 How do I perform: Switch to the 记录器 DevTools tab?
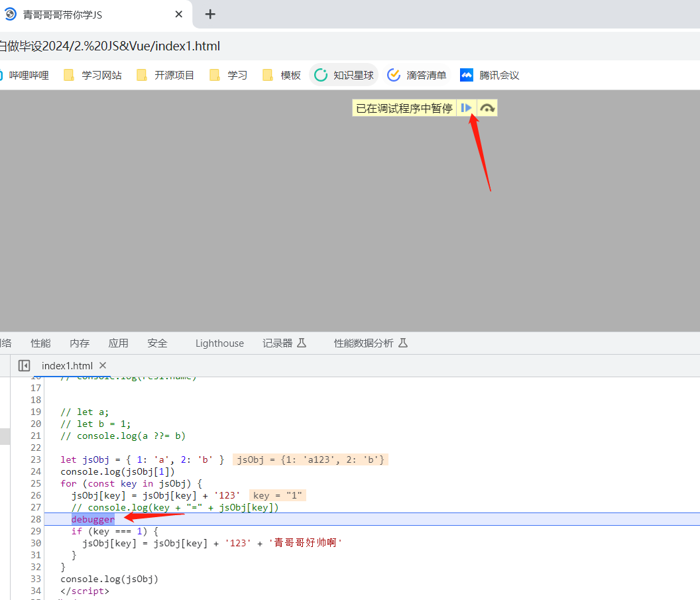click(284, 343)
